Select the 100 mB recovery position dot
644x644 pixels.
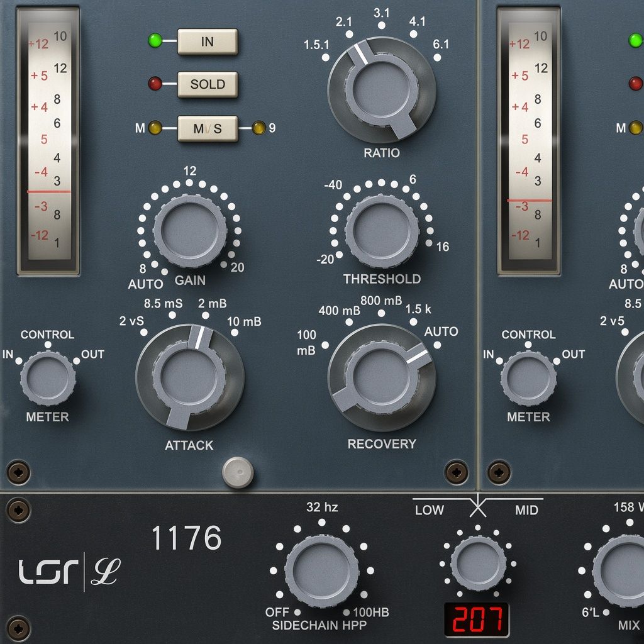coord(325,345)
